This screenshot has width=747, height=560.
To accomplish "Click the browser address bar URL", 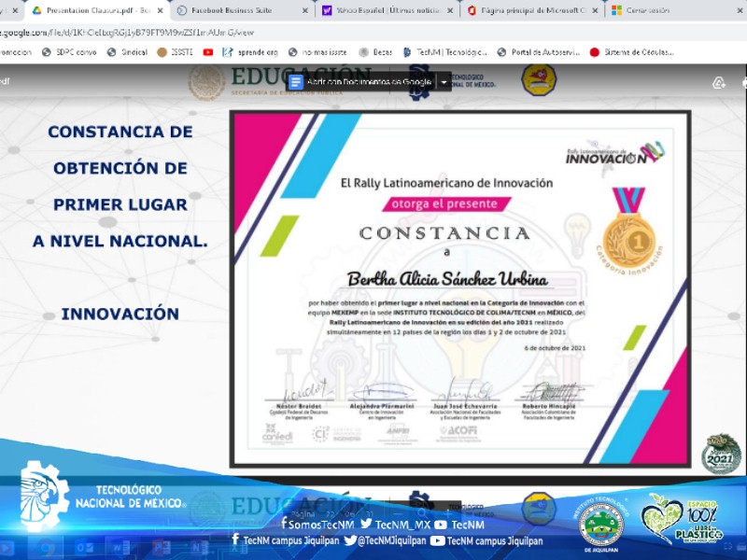I will click(x=127, y=33).
